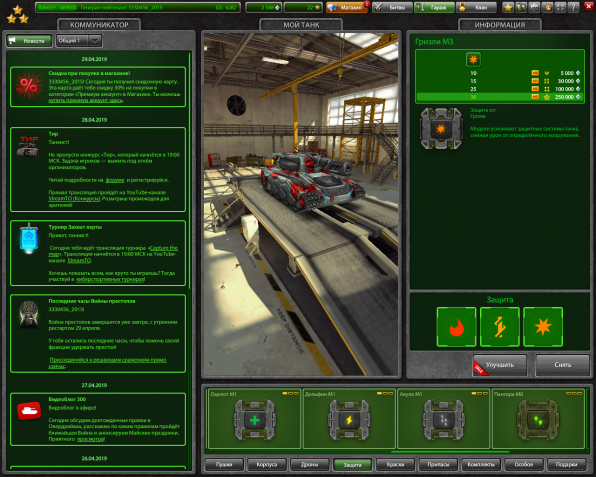The height and width of the screenshot is (477, 596).
Task: Choose the Дельфин M1 module thumbnail
Action: pyautogui.click(x=349, y=418)
